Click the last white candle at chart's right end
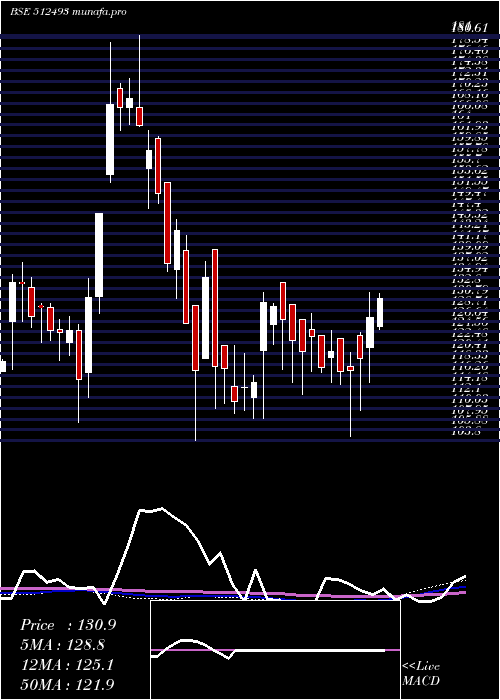The image size is (500, 700). (x=380, y=311)
